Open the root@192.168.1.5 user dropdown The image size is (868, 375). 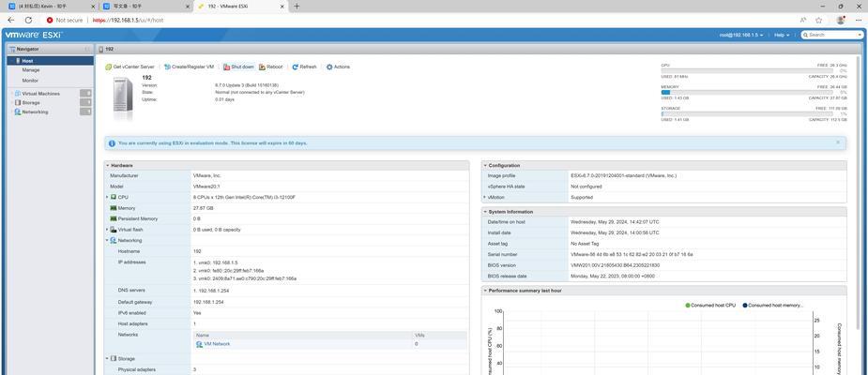[x=741, y=35]
